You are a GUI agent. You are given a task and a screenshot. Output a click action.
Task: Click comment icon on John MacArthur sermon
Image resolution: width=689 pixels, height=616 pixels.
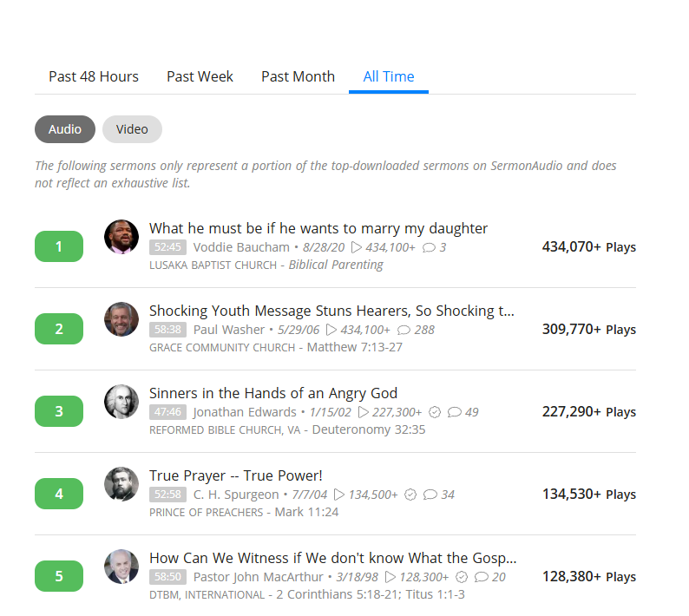[481, 577]
